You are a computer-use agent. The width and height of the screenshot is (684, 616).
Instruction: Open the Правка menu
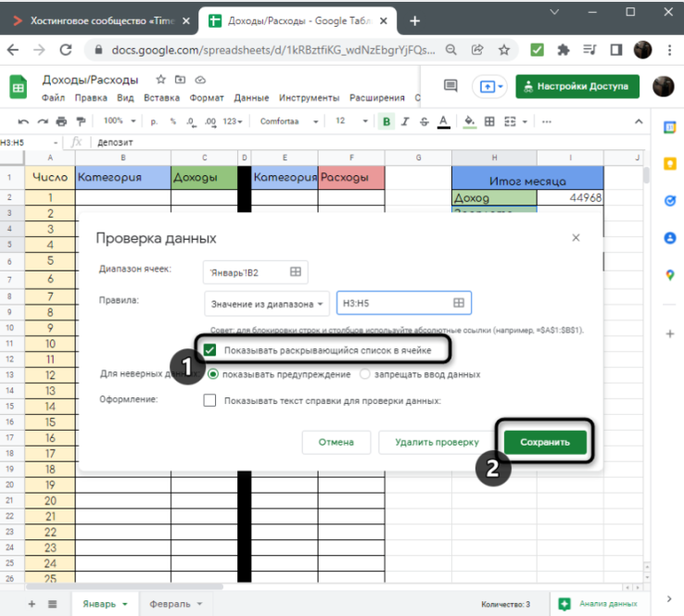[x=91, y=98]
